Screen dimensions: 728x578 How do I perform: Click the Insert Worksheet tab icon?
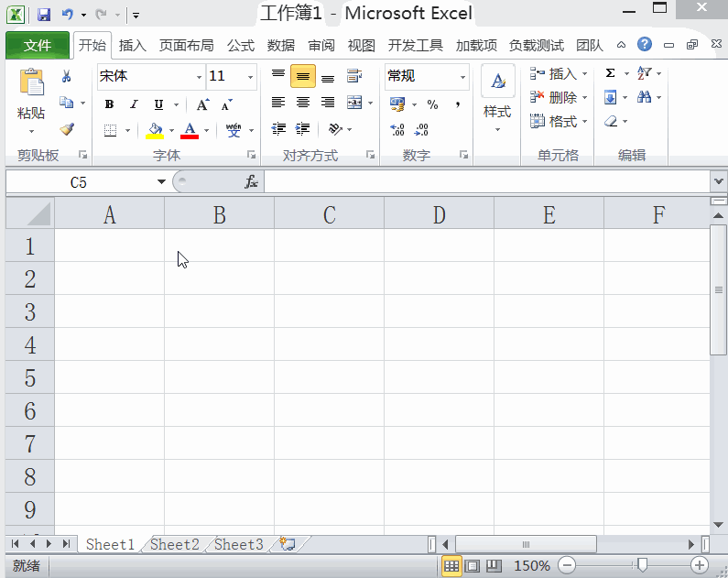[288, 543]
